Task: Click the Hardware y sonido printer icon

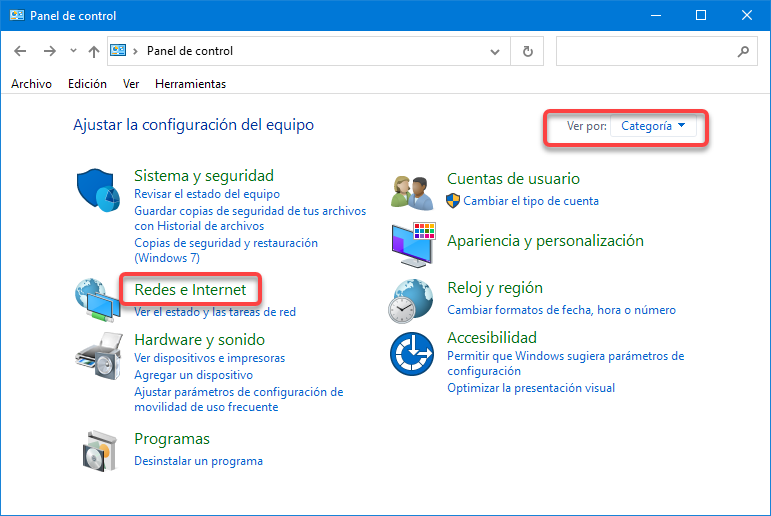Action: point(98,356)
